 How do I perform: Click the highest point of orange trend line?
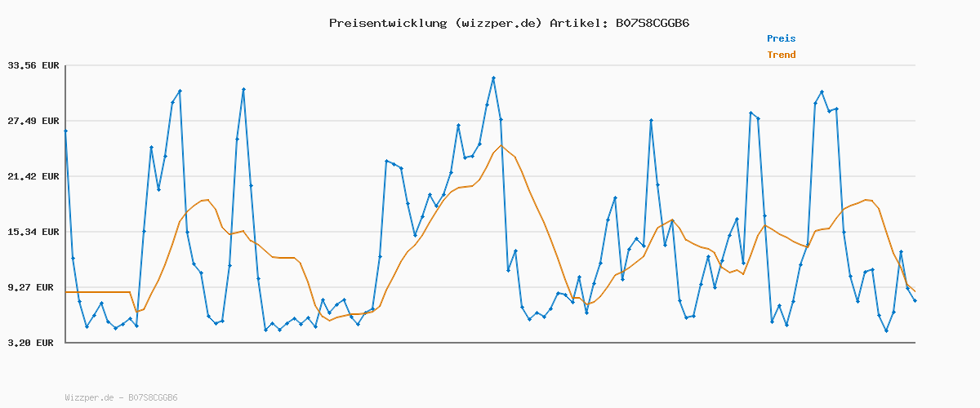tap(501, 146)
